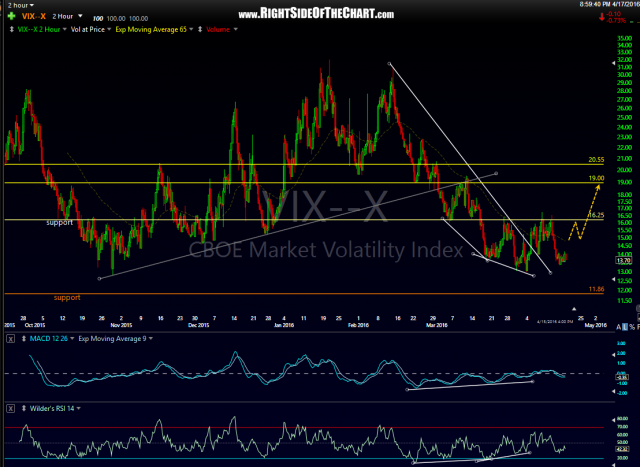
Task: Click the scale arrow near 31.00 on price axis
Action: (x=613, y=63)
